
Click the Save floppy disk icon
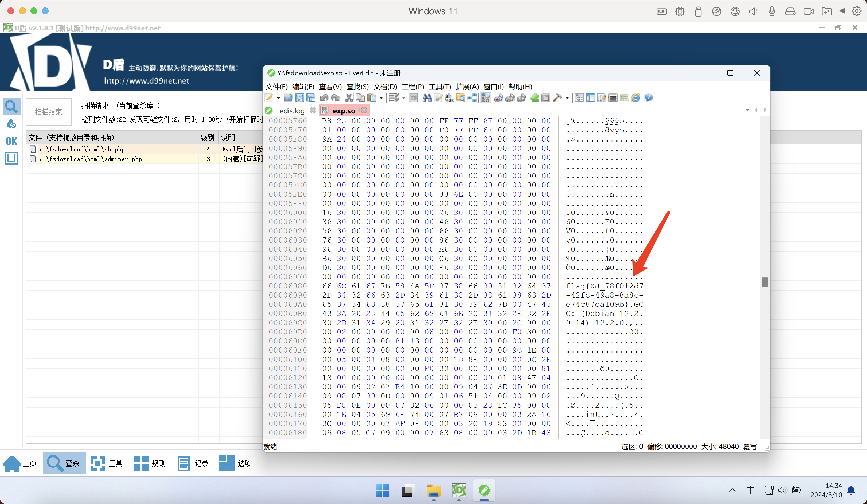pyautogui.click(x=299, y=98)
